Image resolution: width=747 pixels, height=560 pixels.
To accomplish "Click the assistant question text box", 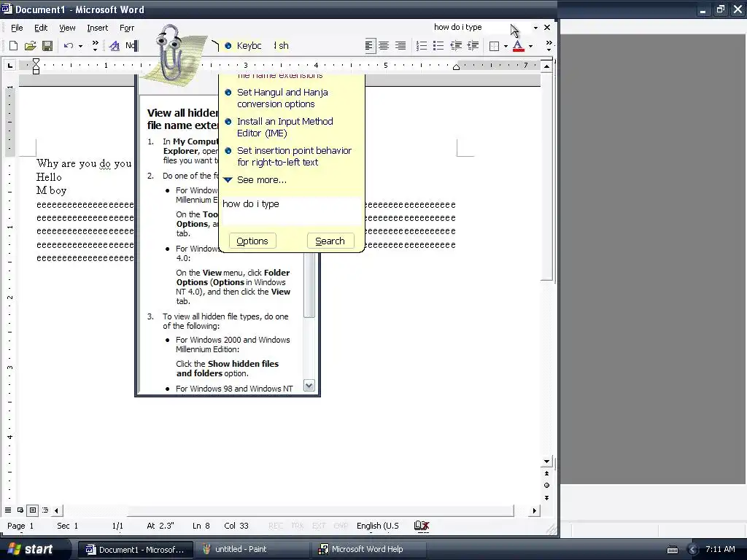I will [x=292, y=211].
